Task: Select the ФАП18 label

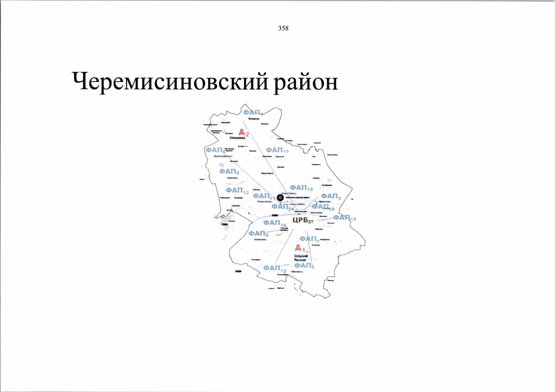Action: (x=323, y=207)
